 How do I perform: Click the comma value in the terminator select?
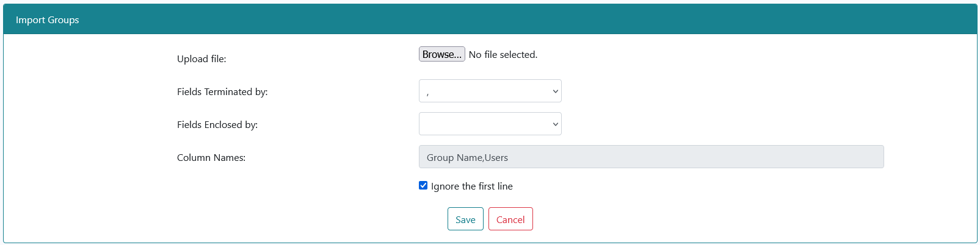click(x=427, y=93)
